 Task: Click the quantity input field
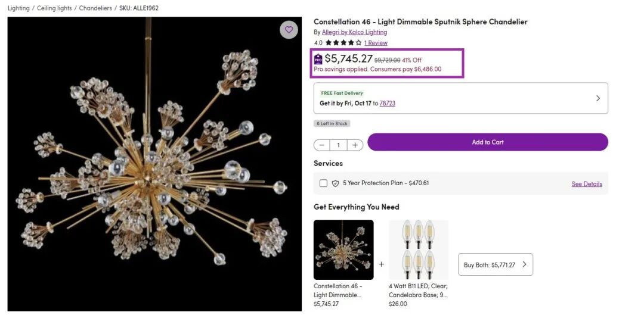[x=338, y=145]
